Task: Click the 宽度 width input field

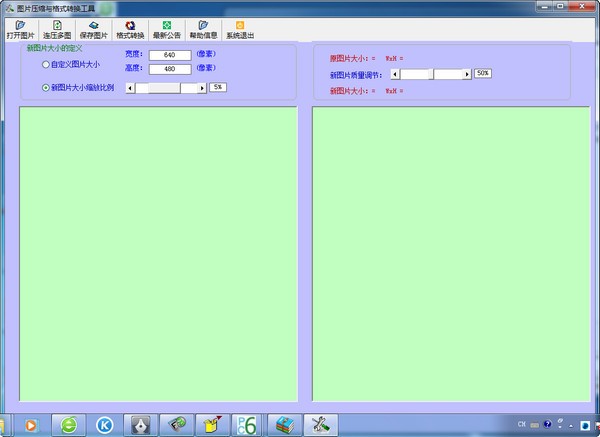Action: coord(169,55)
